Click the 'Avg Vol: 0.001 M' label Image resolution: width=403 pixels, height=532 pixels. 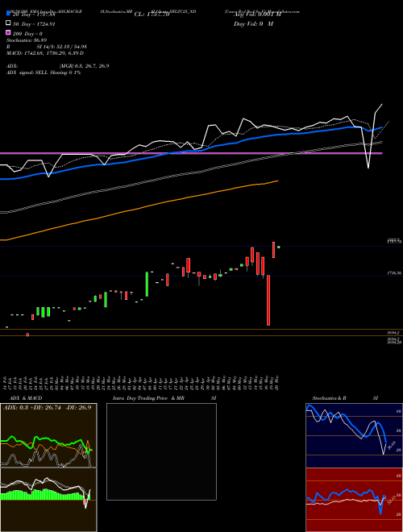[x=257, y=15]
